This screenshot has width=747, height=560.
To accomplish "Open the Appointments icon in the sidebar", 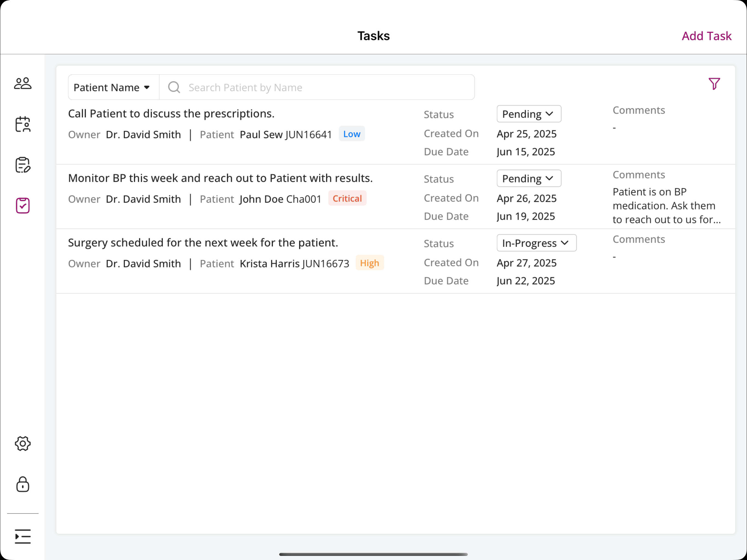I will pos(22,124).
